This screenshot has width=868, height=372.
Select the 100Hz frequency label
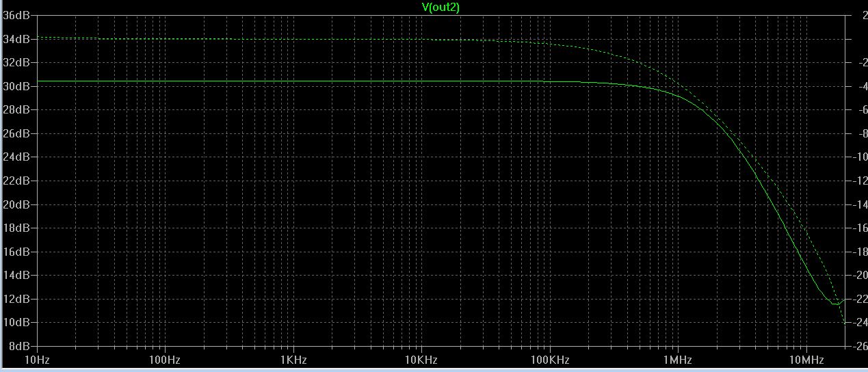click(164, 360)
